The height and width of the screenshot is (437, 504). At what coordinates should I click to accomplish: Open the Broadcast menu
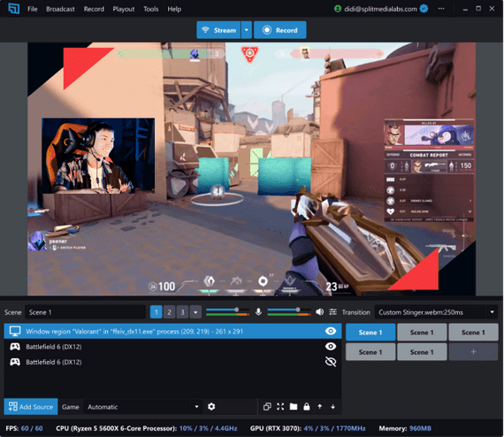60,9
